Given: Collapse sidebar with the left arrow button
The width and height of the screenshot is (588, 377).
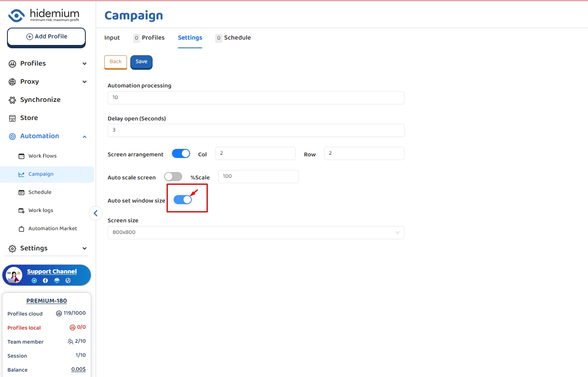Looking at the screenshot, I should 96,213.
